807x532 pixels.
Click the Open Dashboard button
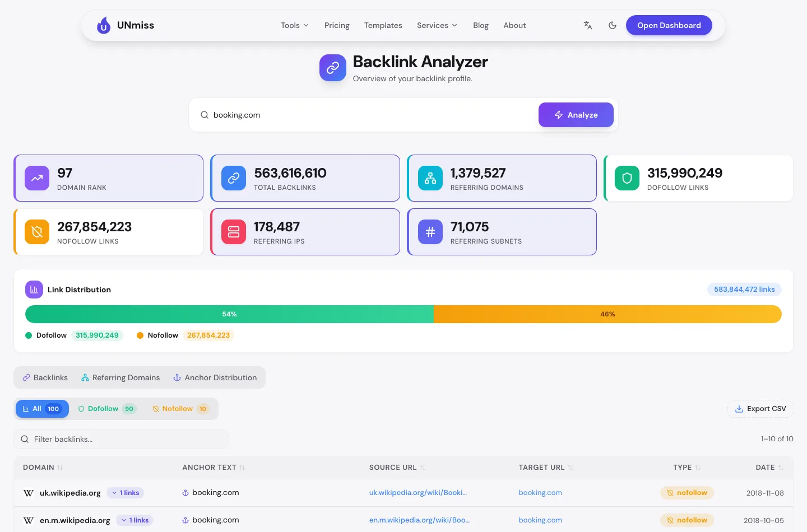tap(669, 25)
